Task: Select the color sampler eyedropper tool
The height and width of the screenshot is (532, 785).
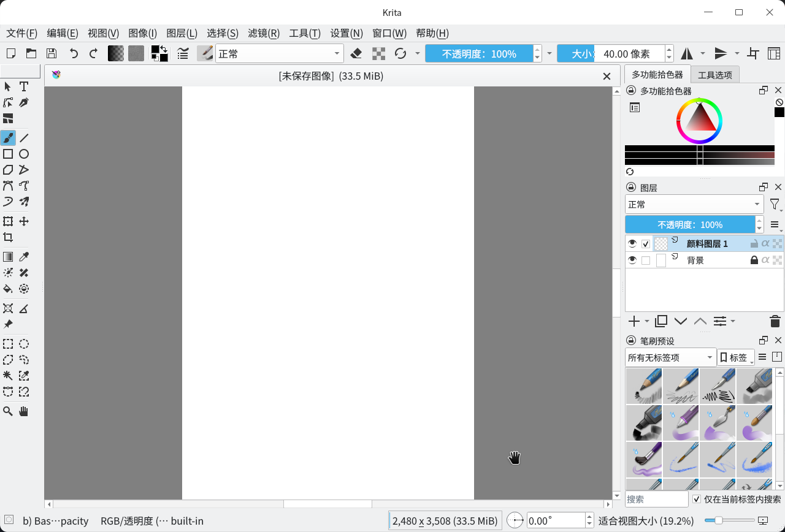Action: tap(24, 257)
